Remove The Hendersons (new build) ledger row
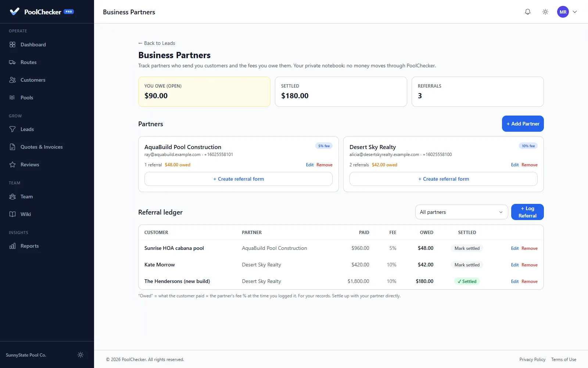This screenshot has height=368, width=588. [x=530, y=282]
